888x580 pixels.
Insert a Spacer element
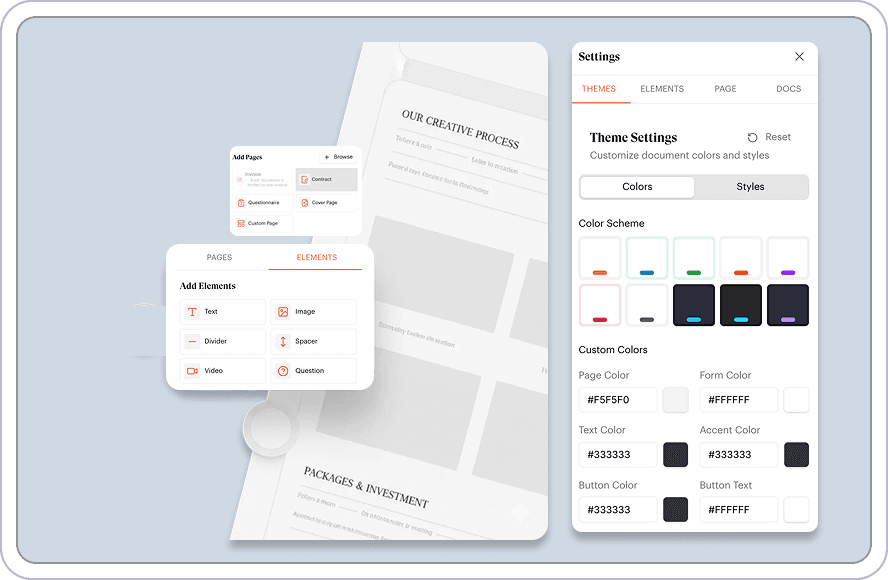pyautogui.click(x=313, y=341)
